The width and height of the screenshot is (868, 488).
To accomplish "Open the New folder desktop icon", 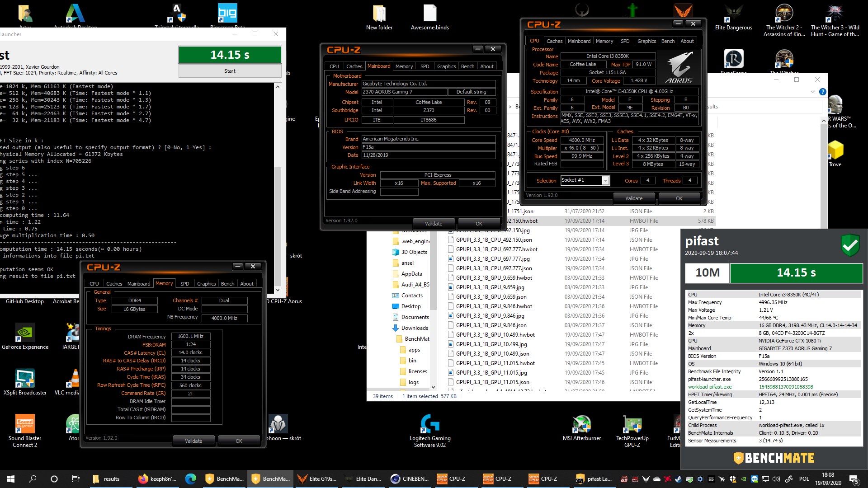I will coord(379,17).
